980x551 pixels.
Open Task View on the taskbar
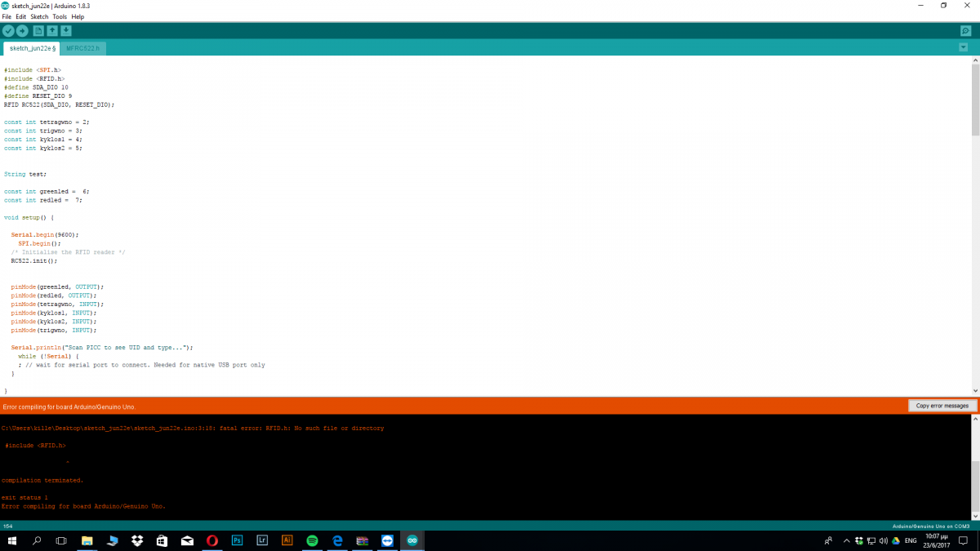coord(61,540)
